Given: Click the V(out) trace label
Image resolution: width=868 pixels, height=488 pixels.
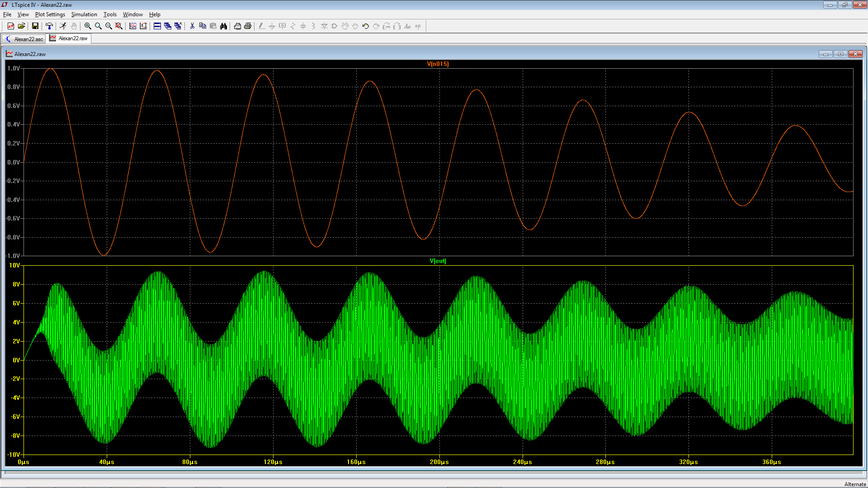Looking at the screenshot, I should coord(438,261).
